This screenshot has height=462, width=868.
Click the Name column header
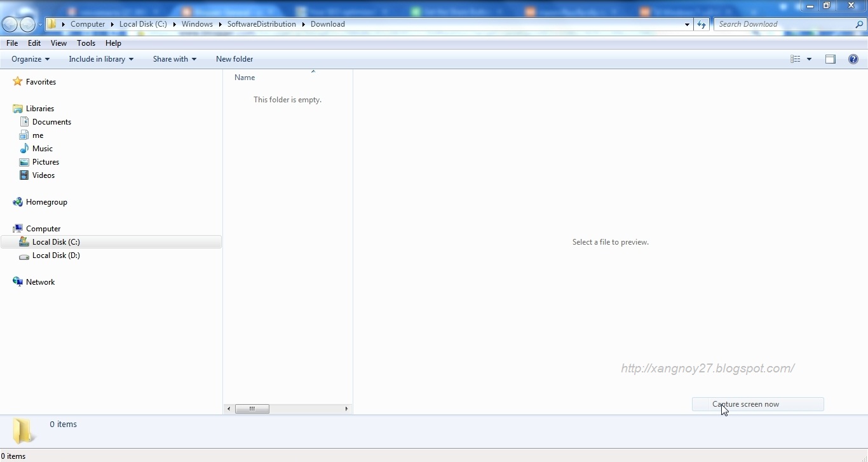pyautogui.click(x=288, y=78)
